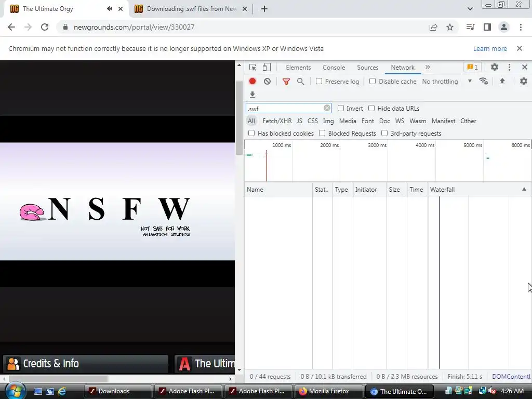532x399 pixels.
Task: Clear the .swf filter text
Action: [327, 108]
